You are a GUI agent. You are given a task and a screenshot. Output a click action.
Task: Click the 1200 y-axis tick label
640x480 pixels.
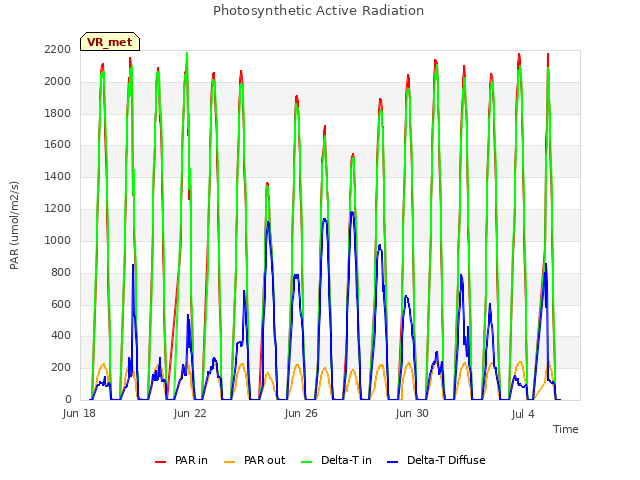(x=58, y=209)
